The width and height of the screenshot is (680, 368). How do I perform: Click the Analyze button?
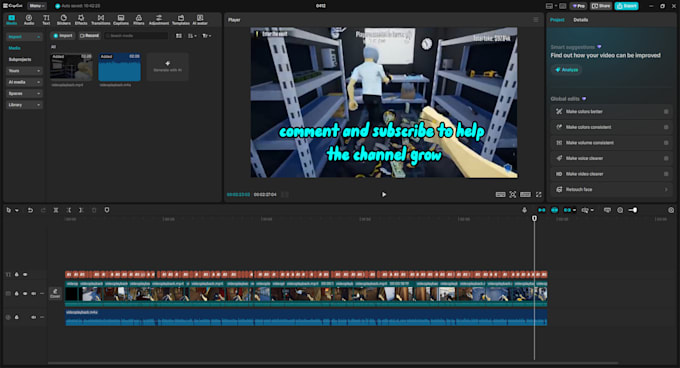pyautogui.click(x=566, y=70)
